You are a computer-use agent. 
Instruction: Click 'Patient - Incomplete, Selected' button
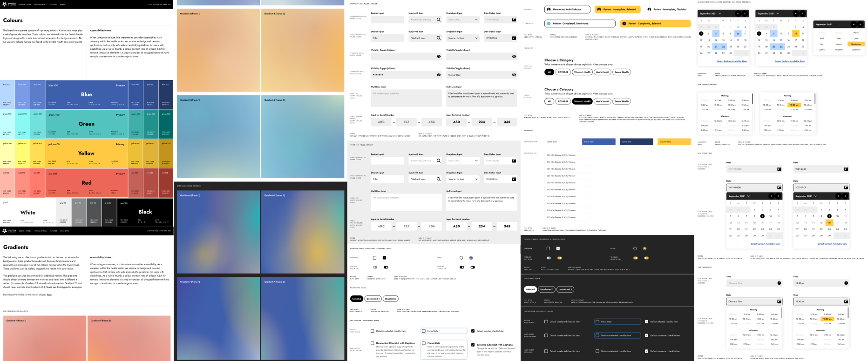click(x=618, y=9)
